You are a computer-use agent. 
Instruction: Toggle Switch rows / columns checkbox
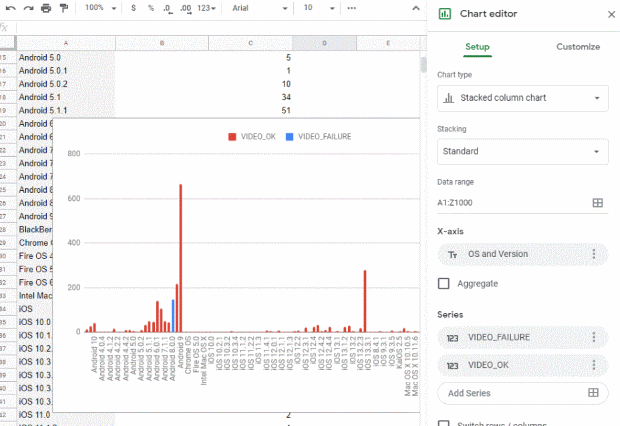point(444,423)
